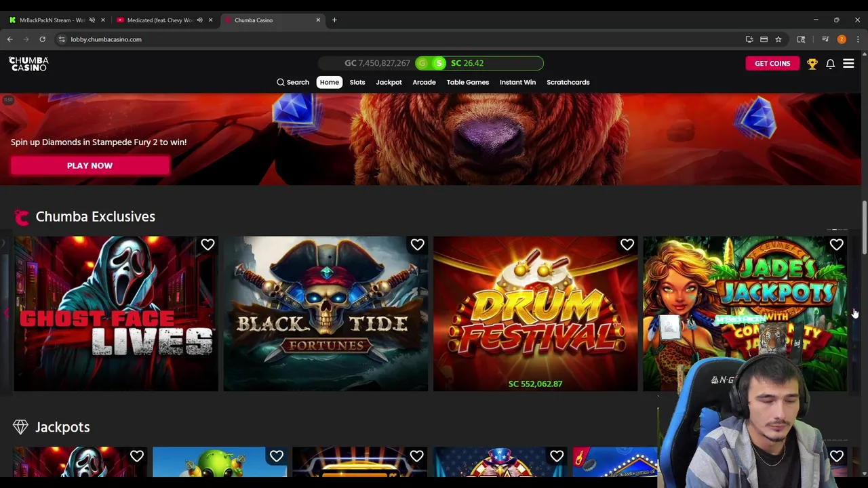Open the Ghost Face Lives game

coord(116,313)
